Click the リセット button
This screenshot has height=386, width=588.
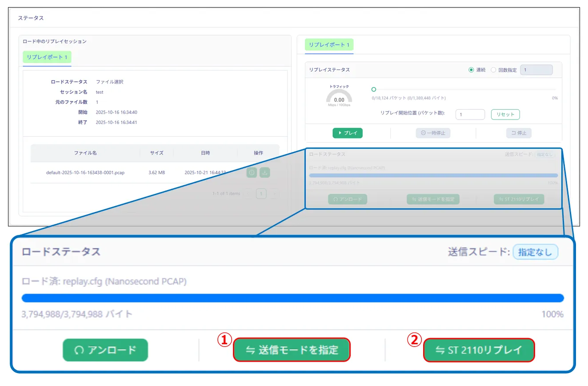[x=505, y=115]
